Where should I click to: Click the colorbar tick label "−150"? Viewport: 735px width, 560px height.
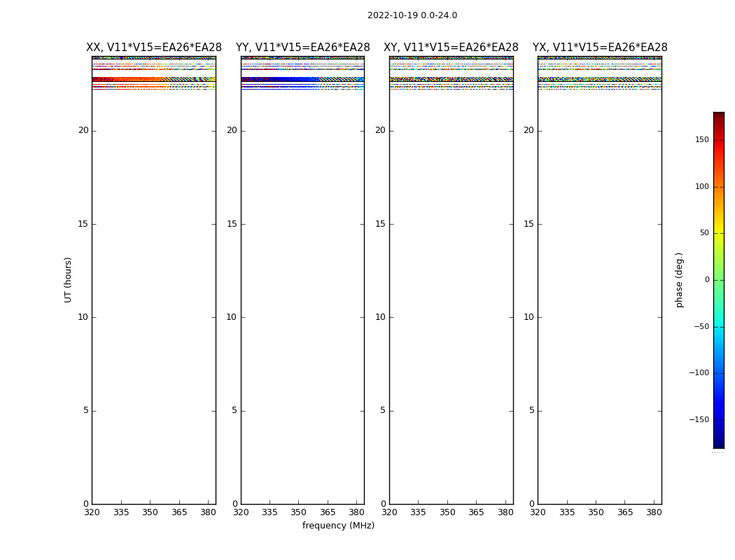point(699,419)
